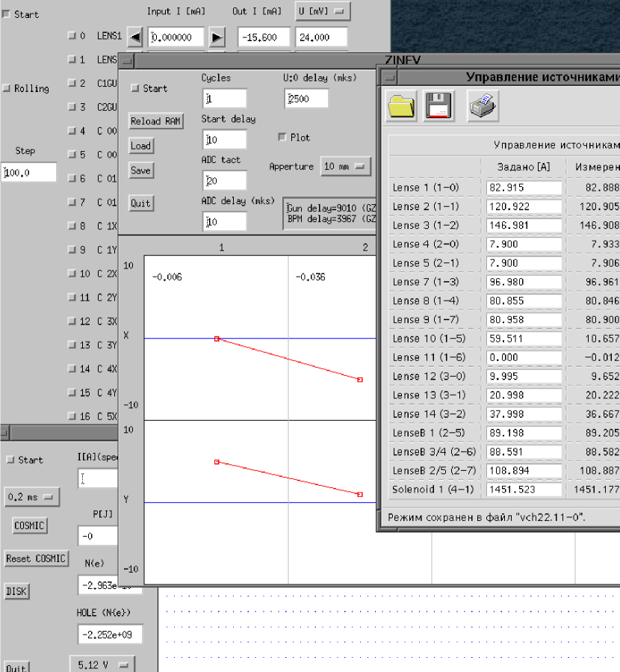Screen dimensions: 620x672
Task: Click the Lense 1 (1-0) current field
Action: [524, 188]
